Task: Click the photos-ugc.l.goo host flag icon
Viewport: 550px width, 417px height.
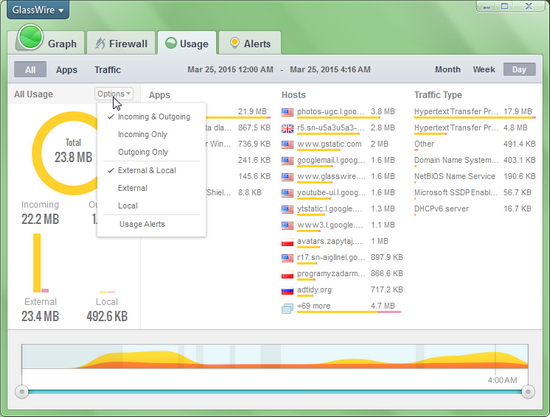Action: point(287,112)
